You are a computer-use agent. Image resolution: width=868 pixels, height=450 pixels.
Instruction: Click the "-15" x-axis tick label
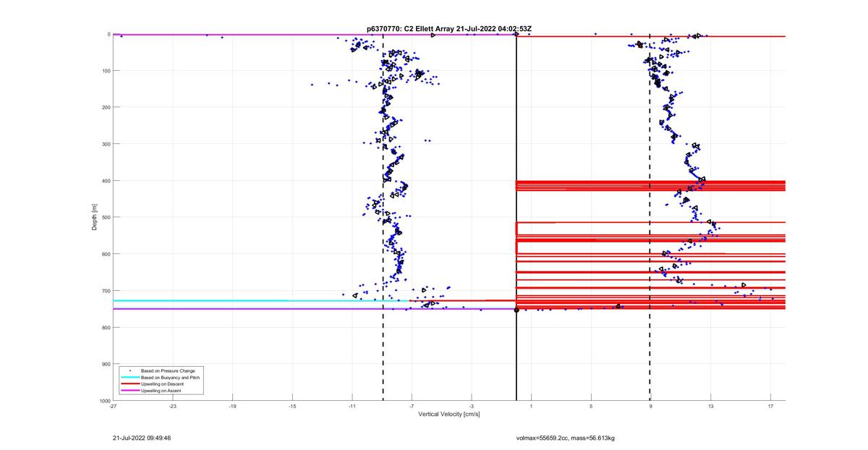click(x=292, y=406)
